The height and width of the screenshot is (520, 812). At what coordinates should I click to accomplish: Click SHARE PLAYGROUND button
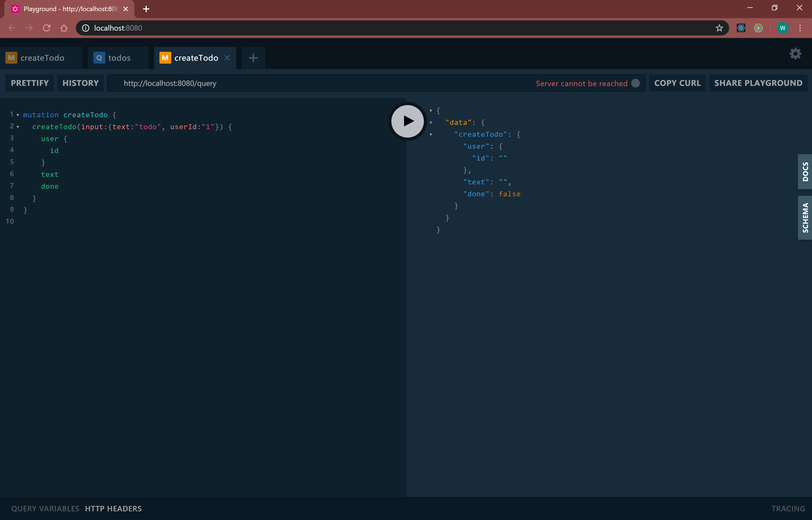pyautogui.click(x=758, y=83)
